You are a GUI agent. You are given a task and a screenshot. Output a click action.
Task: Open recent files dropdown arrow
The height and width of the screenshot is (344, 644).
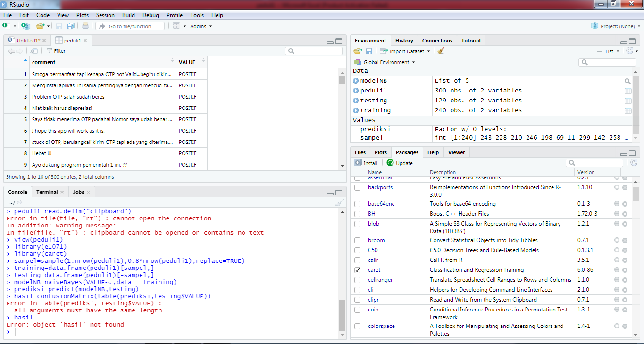click(49, 26)
